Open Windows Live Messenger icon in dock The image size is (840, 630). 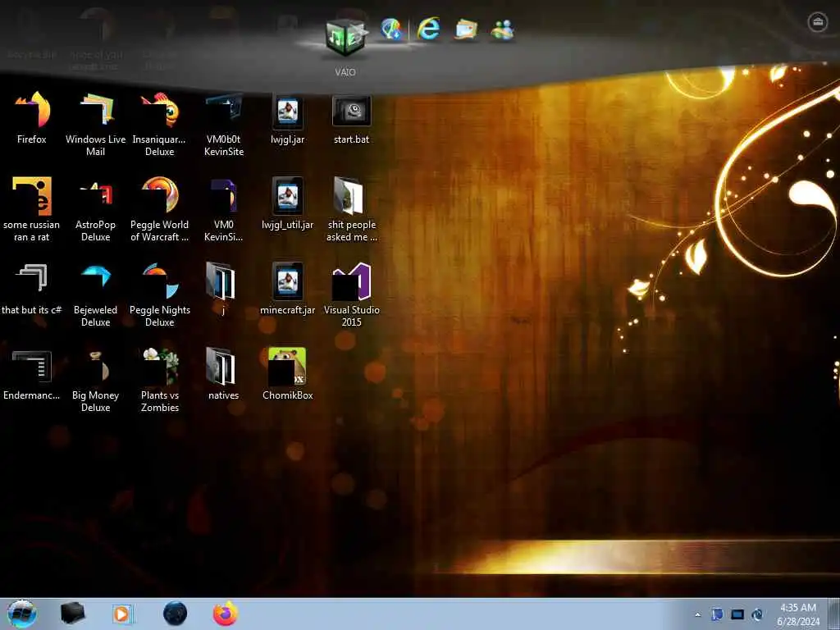(x=503, y=30)
